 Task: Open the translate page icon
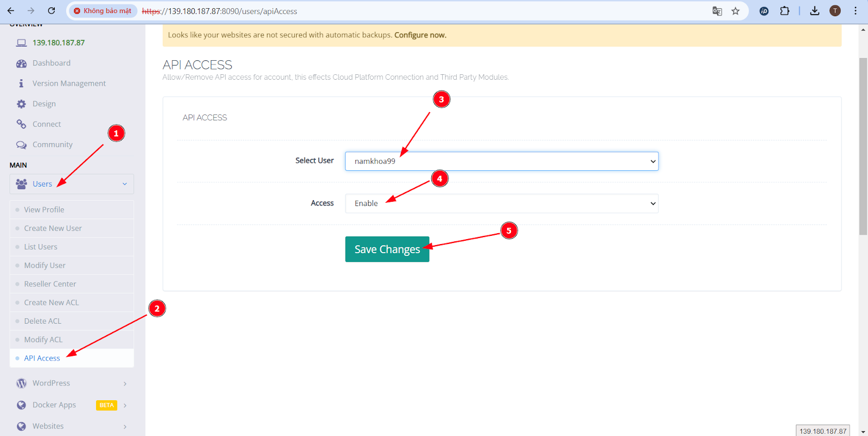pos(717,11)
